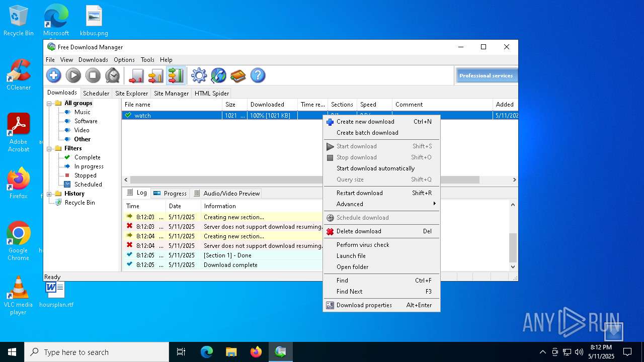Collapse the All groups tree node

click(x=50, y=104)
